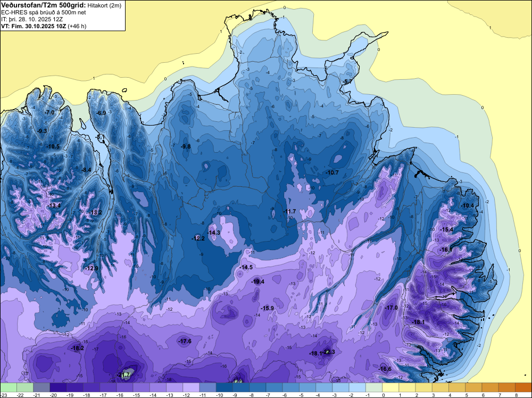Click the -10 dark blue legend swatch
Screen dimensions: 532x398
tap(225, 387)
